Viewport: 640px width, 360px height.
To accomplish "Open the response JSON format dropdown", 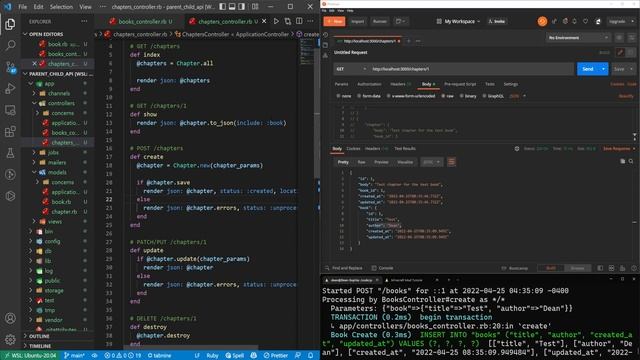I will (x=431, y=162).
